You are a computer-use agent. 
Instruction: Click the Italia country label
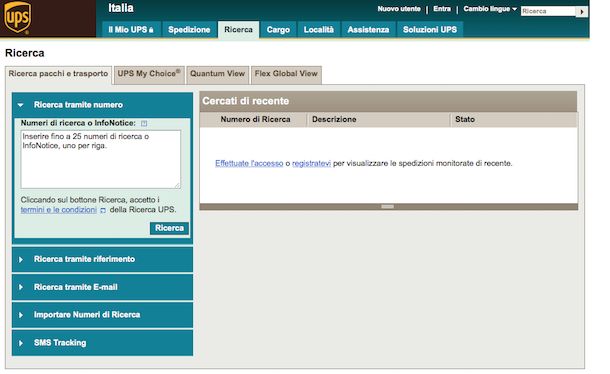121,8
